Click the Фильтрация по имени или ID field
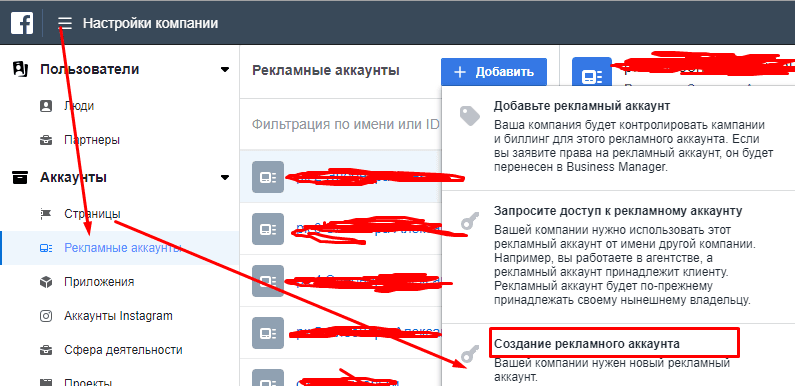 (346, 124)
